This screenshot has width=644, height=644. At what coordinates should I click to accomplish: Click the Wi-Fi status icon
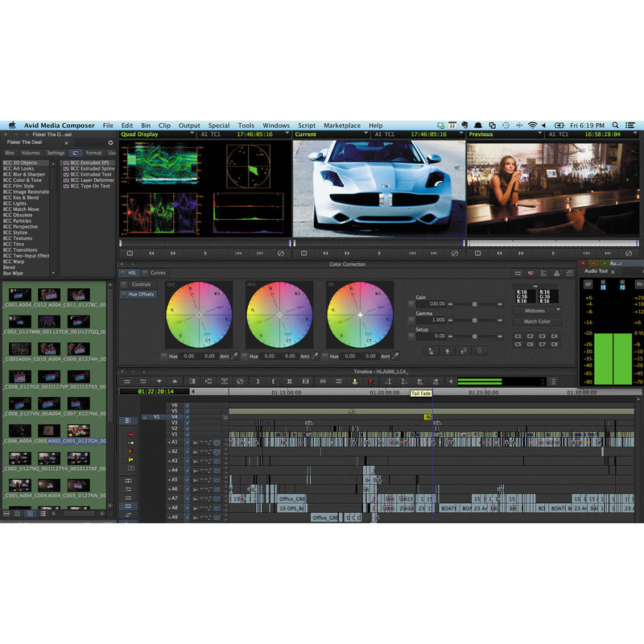532,126
